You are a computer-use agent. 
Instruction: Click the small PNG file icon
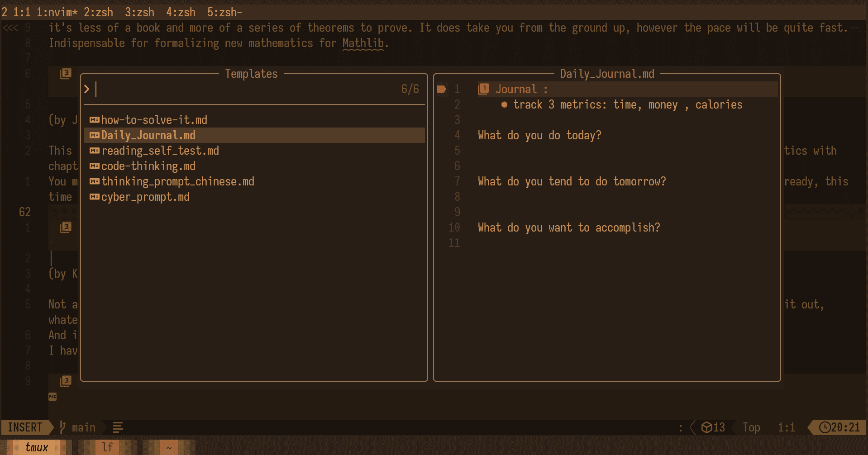(x=52, y=397)
